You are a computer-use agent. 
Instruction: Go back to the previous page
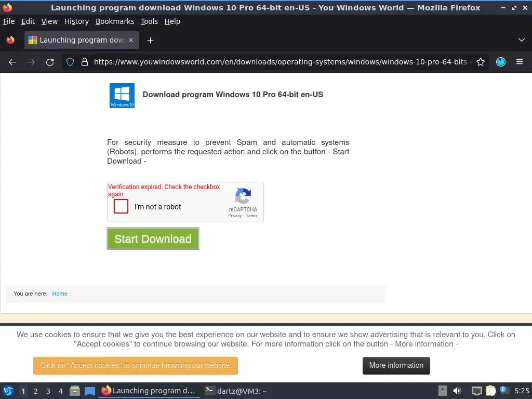pos(12,62)
